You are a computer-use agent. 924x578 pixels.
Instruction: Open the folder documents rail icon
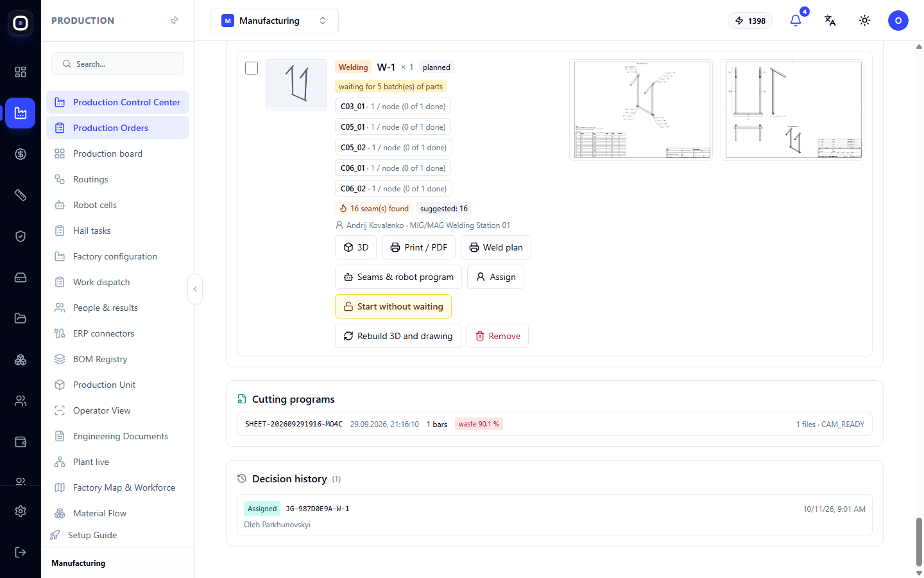pos(21,319)
